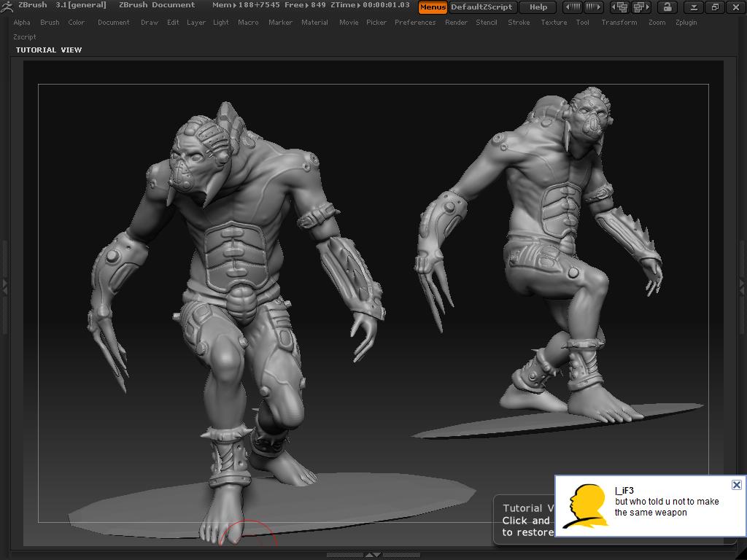Viewport: 747px width, 560px height.
Task: Open the Brush menu
Action: 50,23
